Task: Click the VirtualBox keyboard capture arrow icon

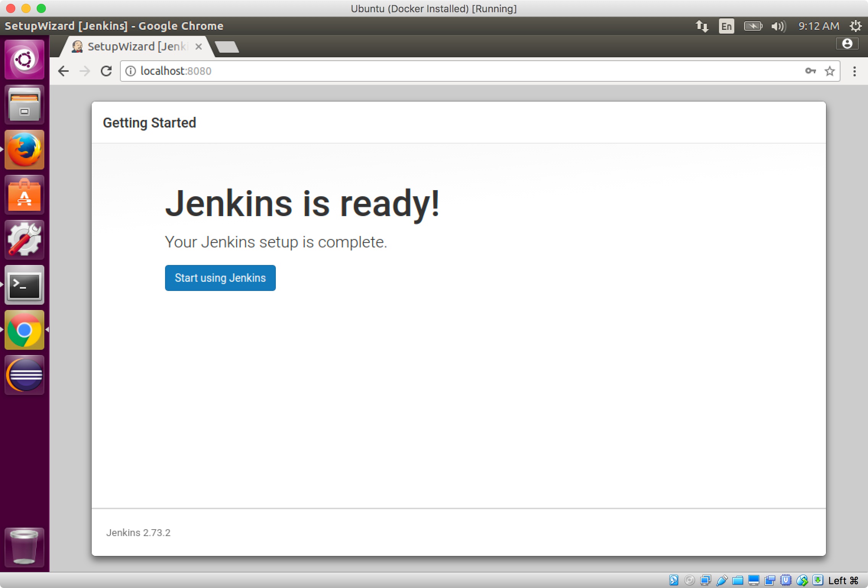Action: (818, 580)
